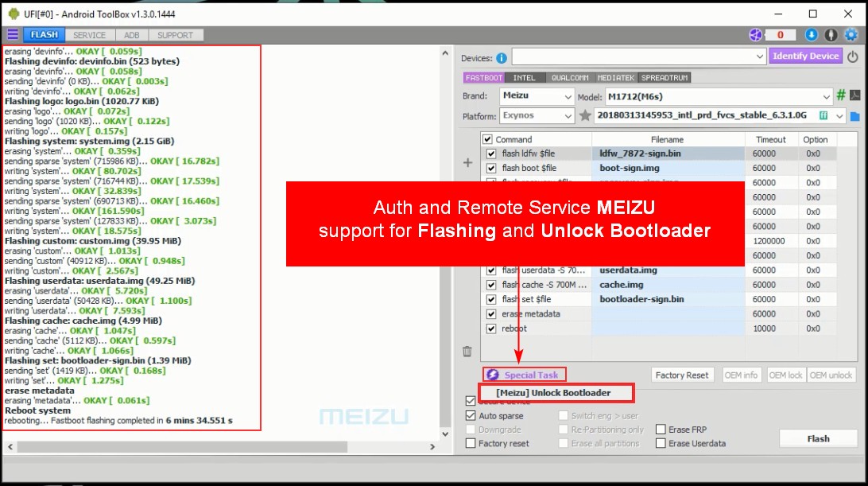Click the Identify Device button

tap(805, 56)
